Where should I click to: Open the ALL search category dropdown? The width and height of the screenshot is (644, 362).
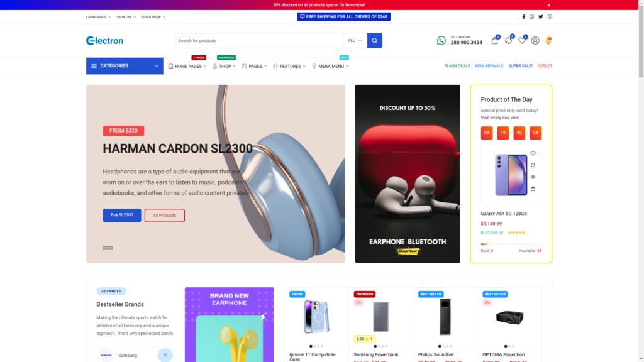coord(355,41)
